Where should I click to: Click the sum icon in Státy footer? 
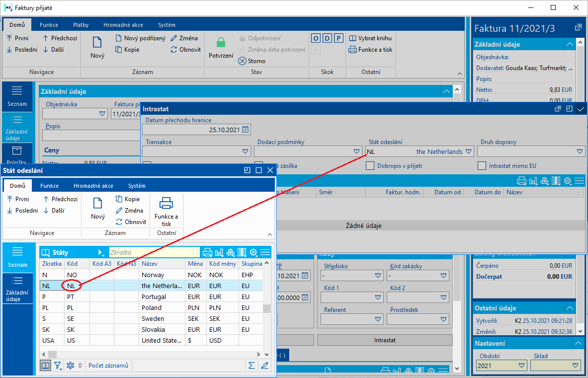[x=252, y=366]
